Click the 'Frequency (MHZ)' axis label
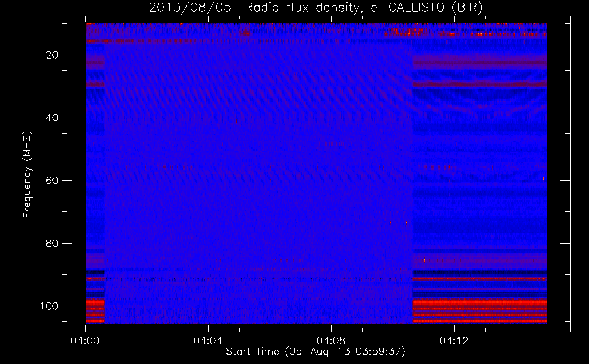The height and width of the screenshot is (364, 589). tap(27, 175)
